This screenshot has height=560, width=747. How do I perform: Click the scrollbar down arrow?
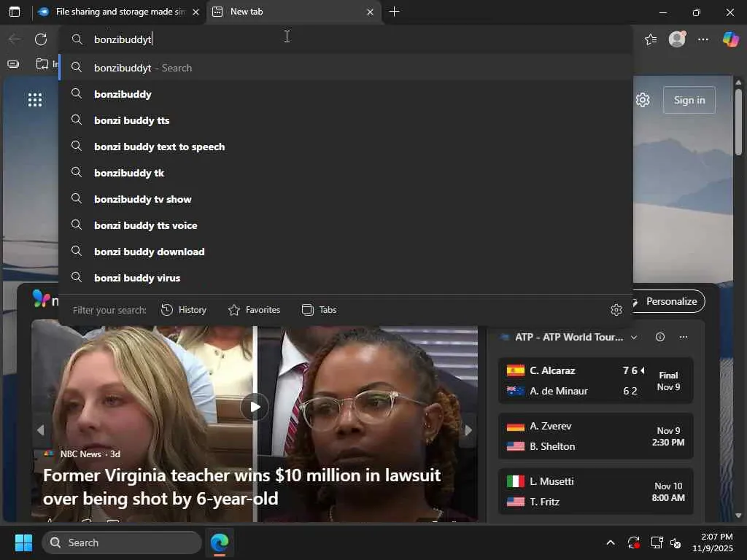[738, 516]
